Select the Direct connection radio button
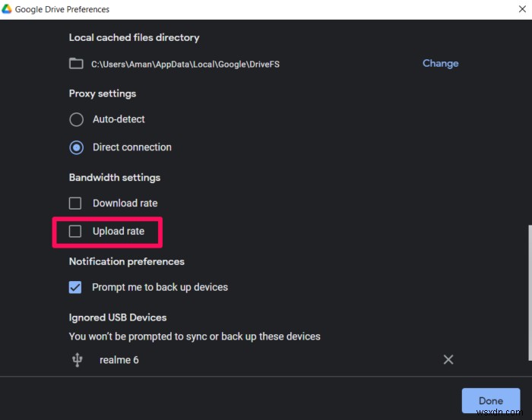Viewport: 532px width, 420px height. (76, 147)
